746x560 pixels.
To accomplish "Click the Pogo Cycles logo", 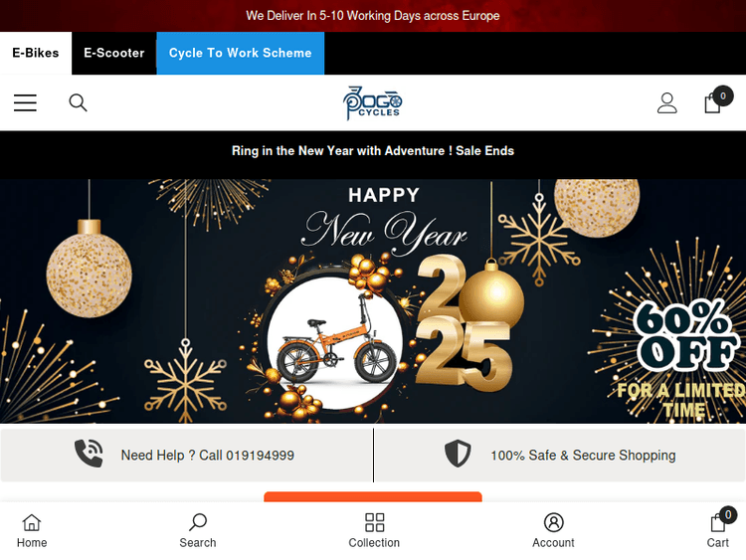I will [373, 102].
